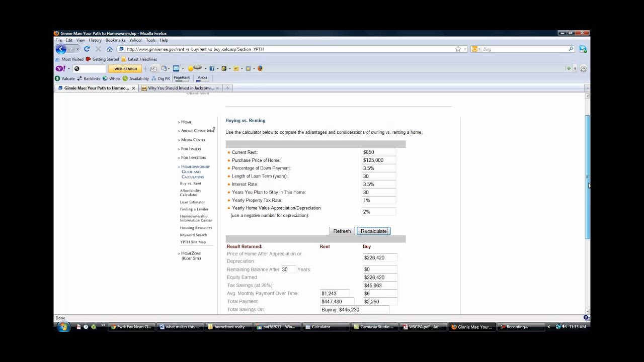
Task: Click Backlinks on the SEO toolbar
Action: (89, 78)
